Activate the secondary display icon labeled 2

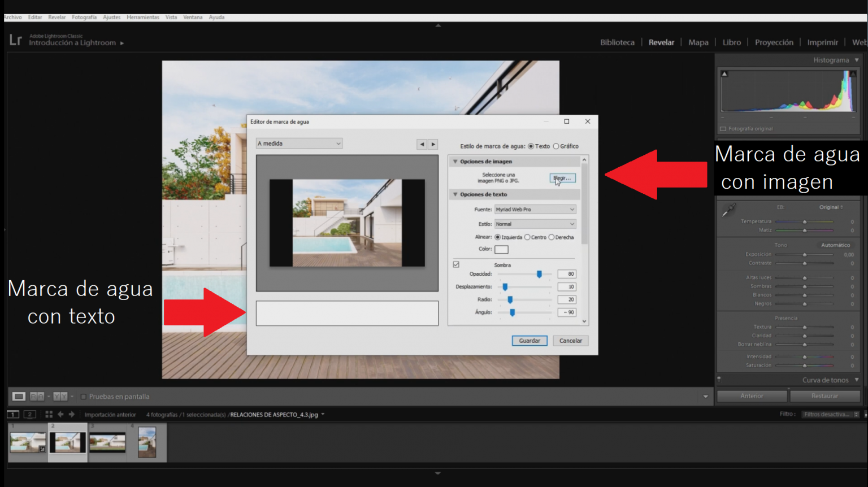click(x=29, y=414)
